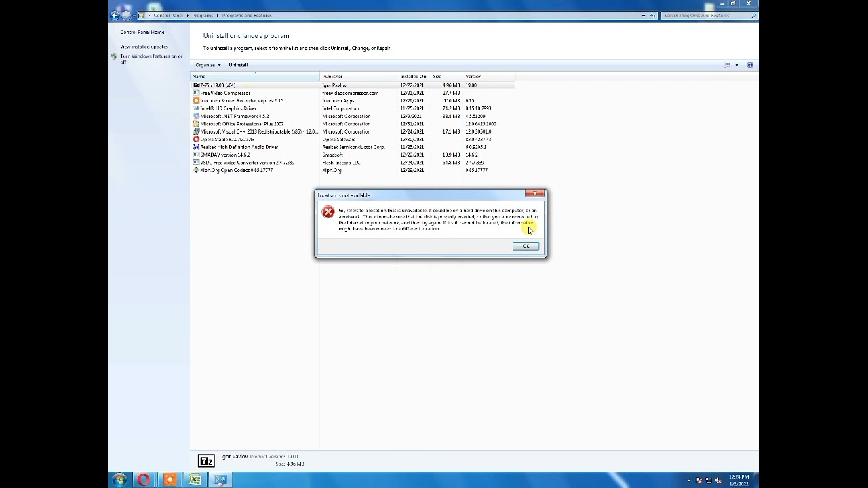Expand the arrow after the Programs breadcrumb
This screenshot has width=868, height=488.
(217, 15)
